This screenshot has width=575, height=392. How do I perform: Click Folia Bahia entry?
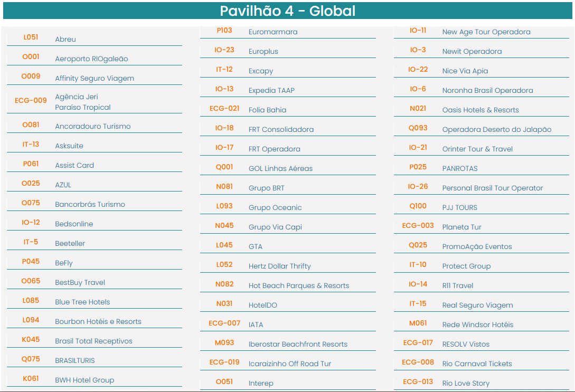pyautogui.click(x=267, y=110)
